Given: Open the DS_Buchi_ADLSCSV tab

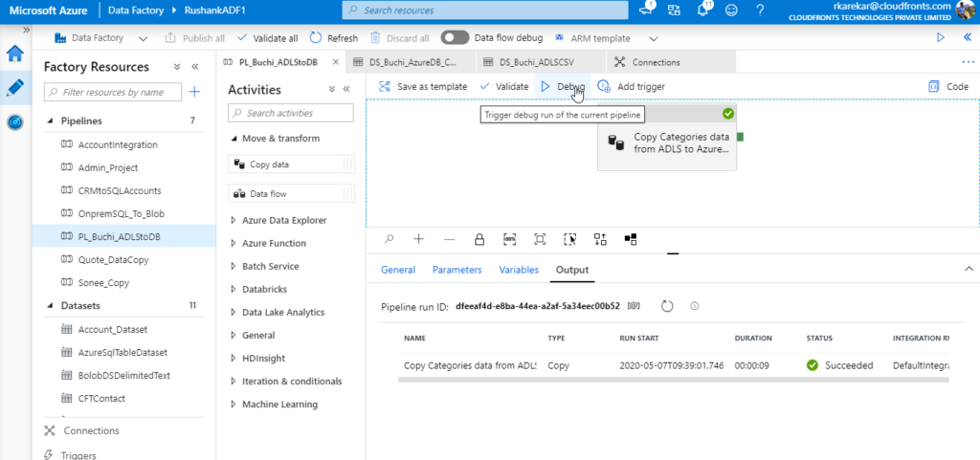Looking at the screenshot, I should point(534,62).
